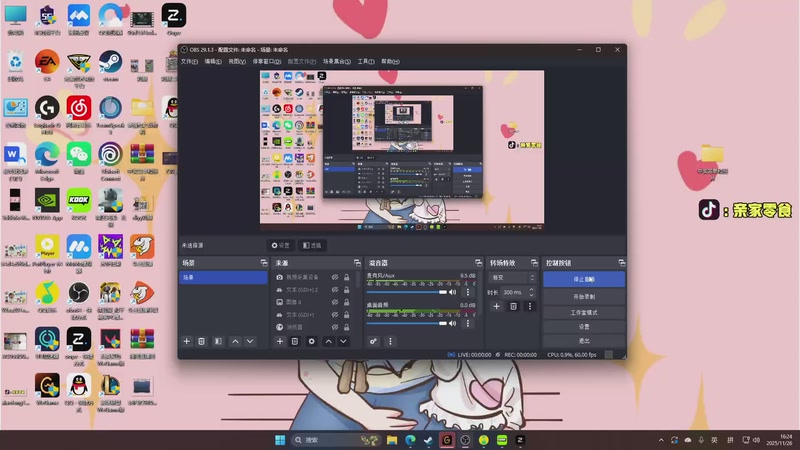800x450 pixels.
Task: Toggle lock on 文本 (GDI+) 2 source
Action: pos(346,289)
